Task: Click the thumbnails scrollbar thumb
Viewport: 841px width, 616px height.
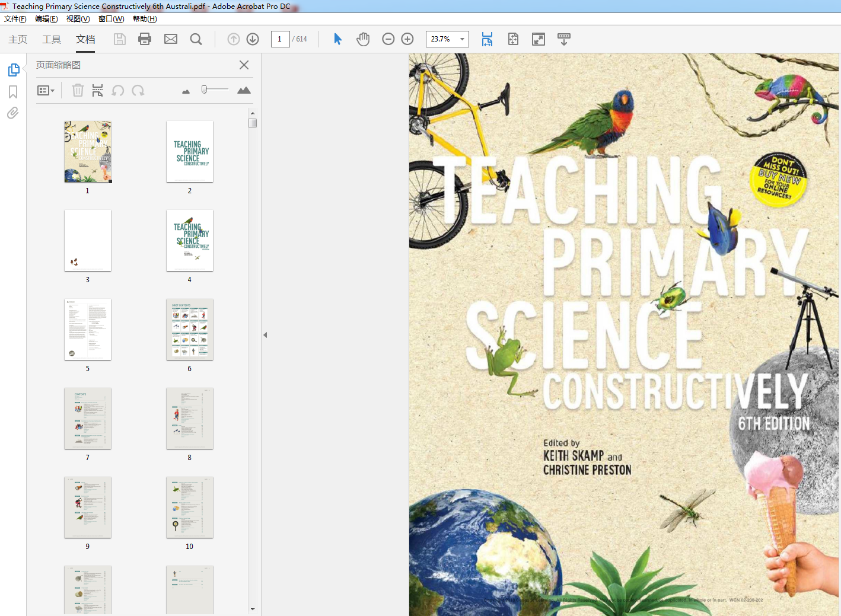Action: click(253, 123)
